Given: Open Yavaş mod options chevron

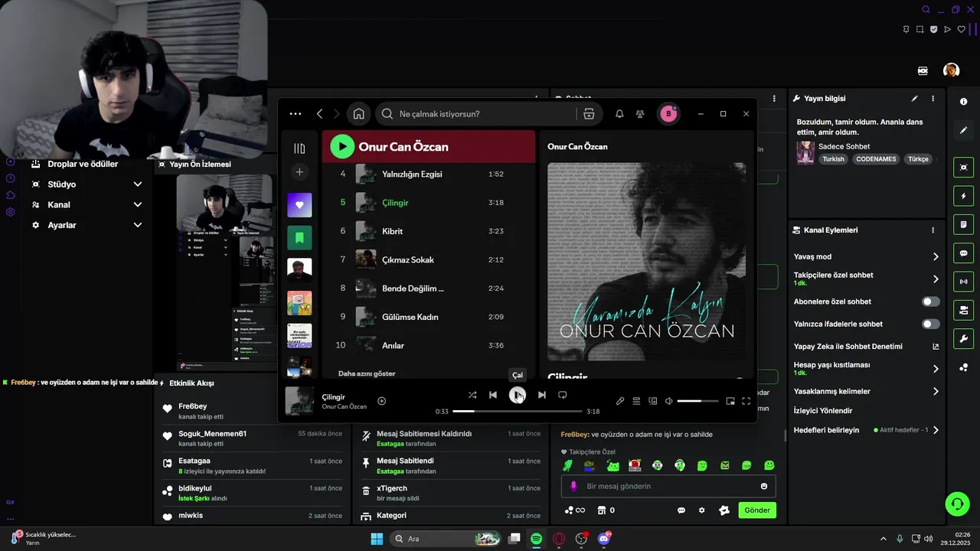Looking at the screenshot, I should coord(936,257).
